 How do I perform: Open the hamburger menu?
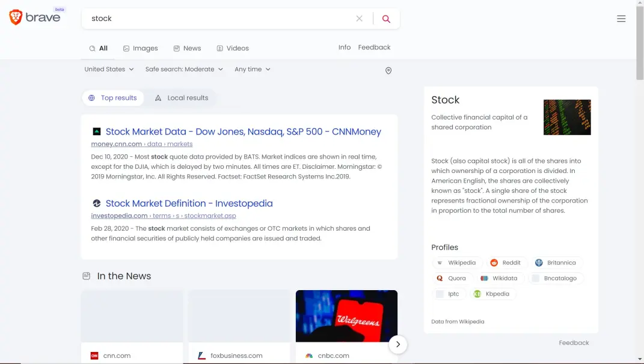click(621, 19)
